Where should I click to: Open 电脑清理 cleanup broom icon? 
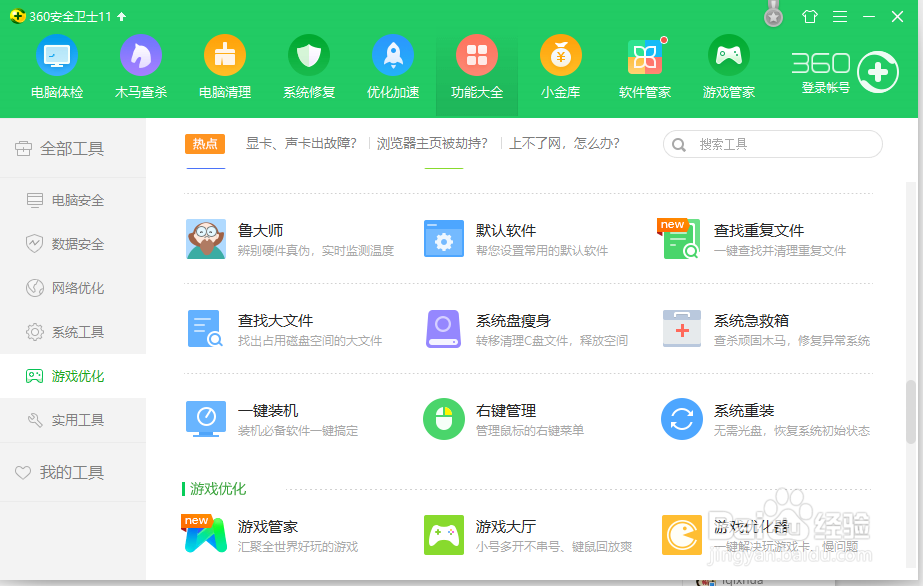coord(225,55)
